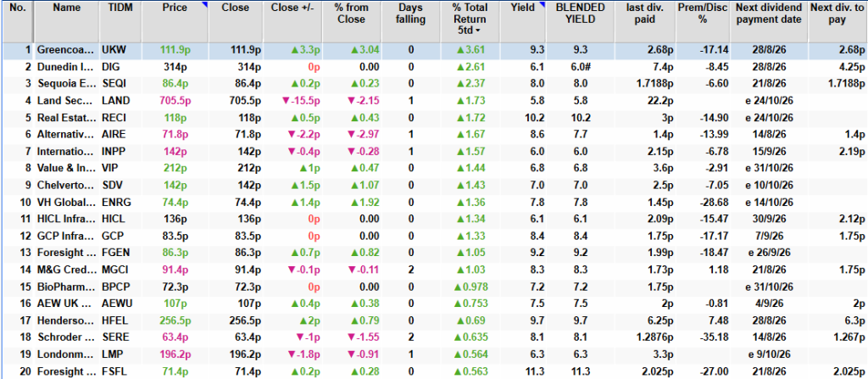Select the M&G Cred... row name

tap(65, 270)
